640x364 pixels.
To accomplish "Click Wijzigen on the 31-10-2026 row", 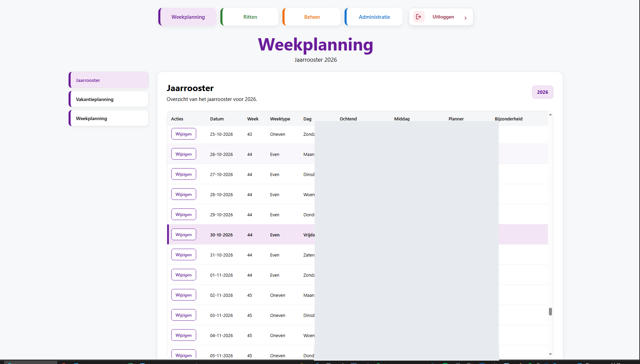I will click(x=184, y=255).
